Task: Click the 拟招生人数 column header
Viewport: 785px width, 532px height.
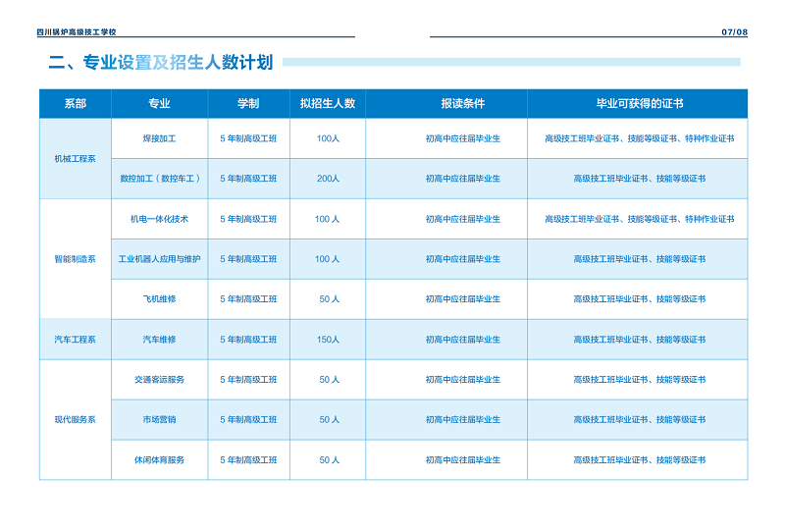Action: pos(328,104)
